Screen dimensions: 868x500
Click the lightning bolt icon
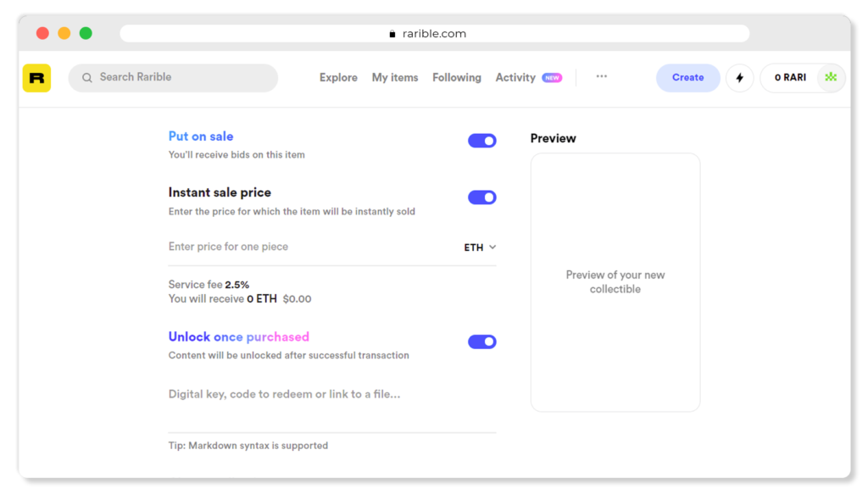[739, 78]
